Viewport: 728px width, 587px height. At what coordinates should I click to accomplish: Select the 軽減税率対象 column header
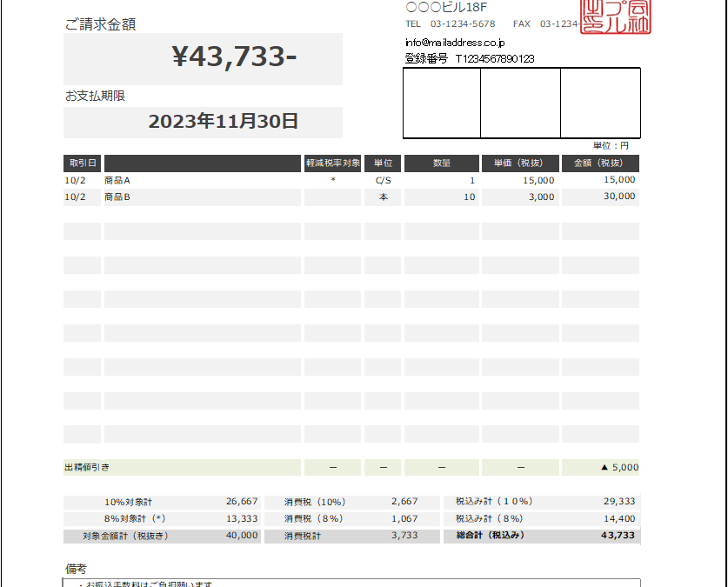coord(332,163)
